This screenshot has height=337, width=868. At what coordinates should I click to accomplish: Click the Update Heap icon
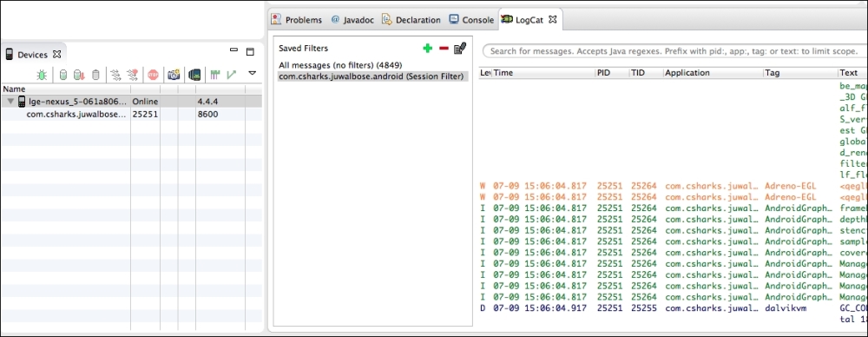click(x=63, y=75)
